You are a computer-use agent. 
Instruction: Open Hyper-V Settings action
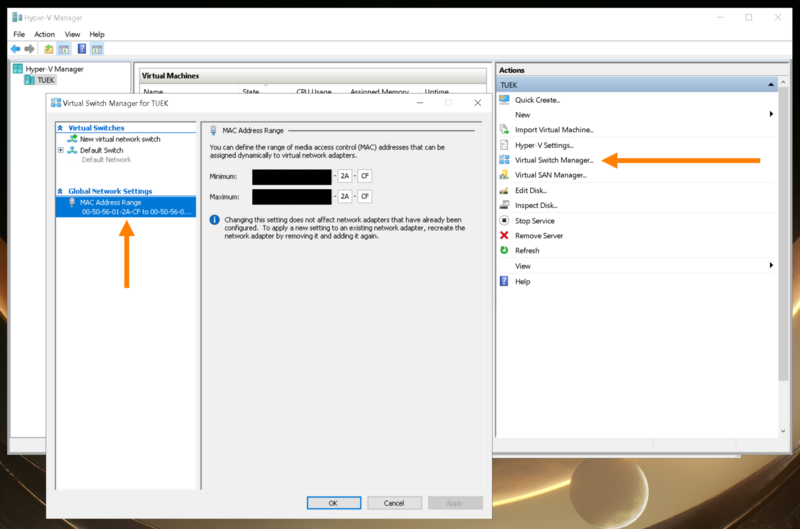coord(544,145)
